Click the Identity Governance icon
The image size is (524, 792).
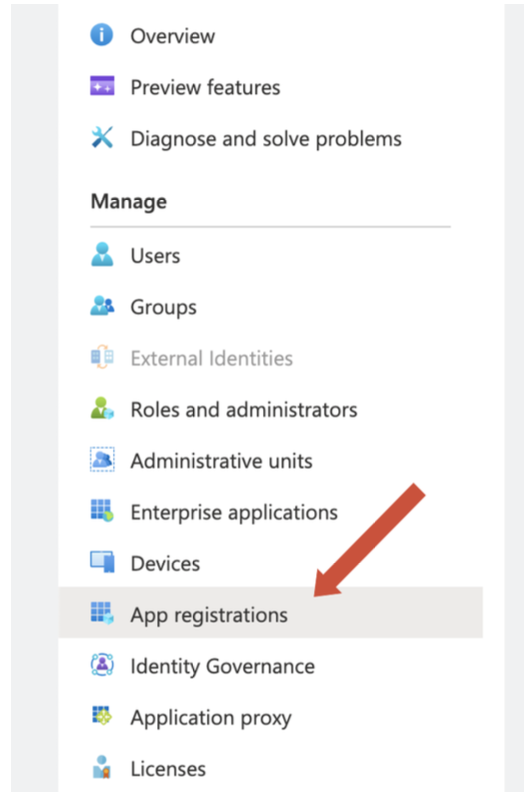point(102,665)
